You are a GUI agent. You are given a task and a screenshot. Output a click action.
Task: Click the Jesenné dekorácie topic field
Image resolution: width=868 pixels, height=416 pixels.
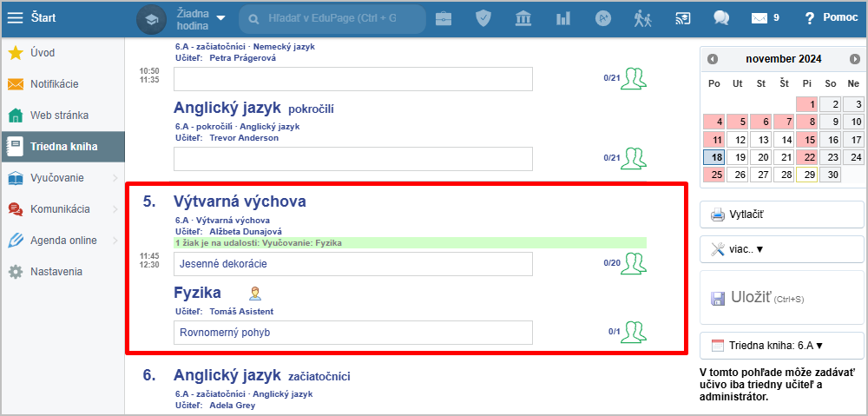[353, 264]
